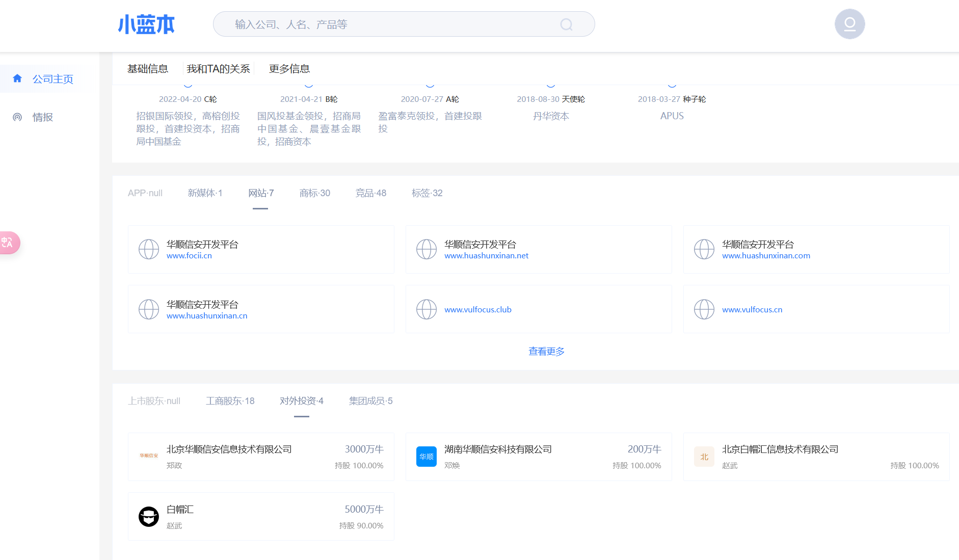Switch to the 更多信息 tab
Screen dimensions: 959x560
[289, 69]
